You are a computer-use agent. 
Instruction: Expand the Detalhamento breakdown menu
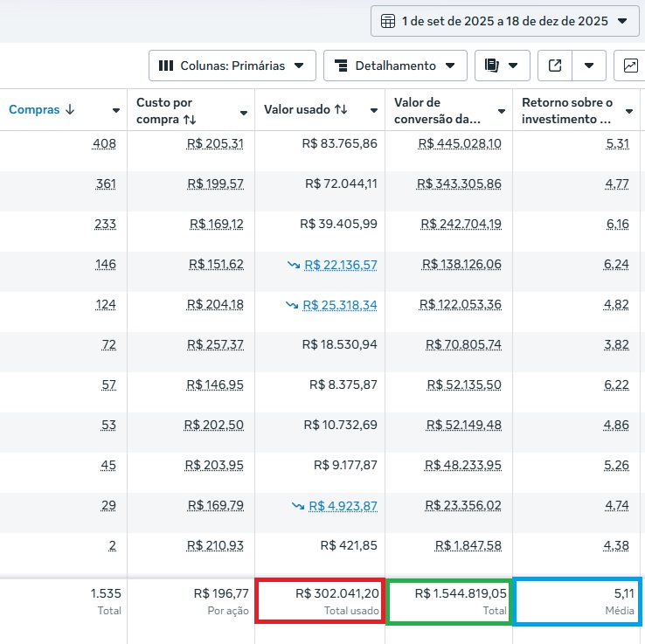(x=395, y=66)
